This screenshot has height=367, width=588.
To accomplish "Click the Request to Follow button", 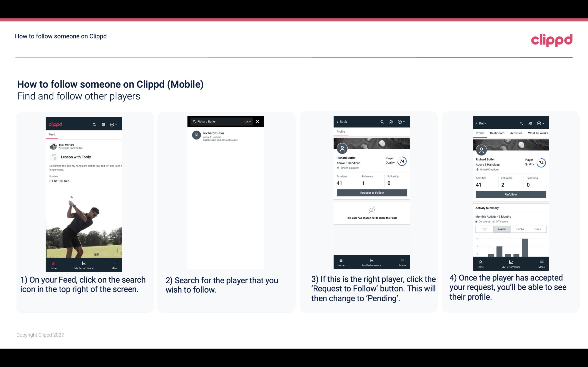I will click(372, 192).
